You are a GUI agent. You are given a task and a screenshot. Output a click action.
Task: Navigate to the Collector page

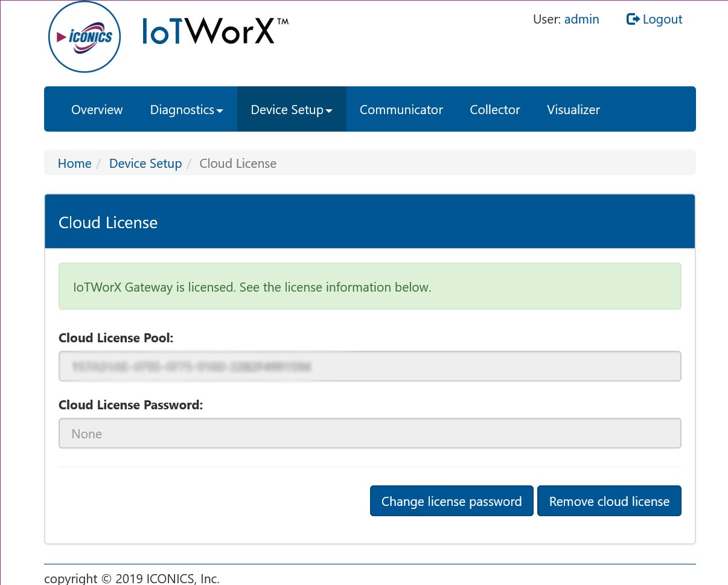(x=494, y=109)
